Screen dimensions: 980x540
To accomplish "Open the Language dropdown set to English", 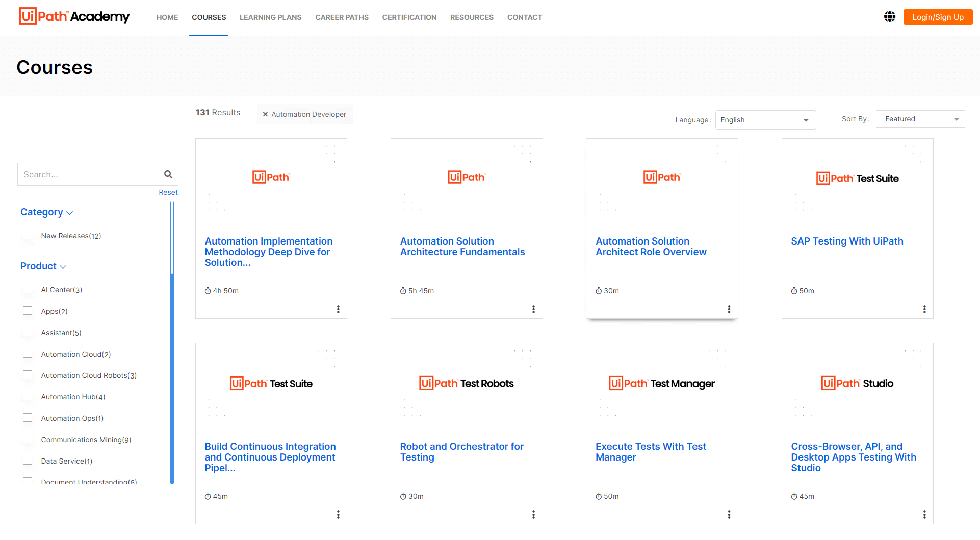I will pos(765,120).
